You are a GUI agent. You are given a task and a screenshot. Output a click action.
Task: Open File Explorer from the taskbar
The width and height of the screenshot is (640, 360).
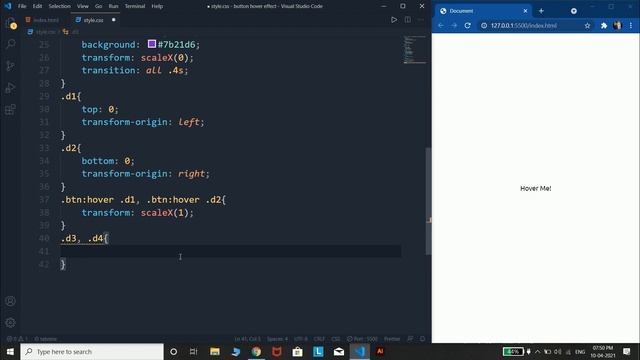tap(215, 351)
